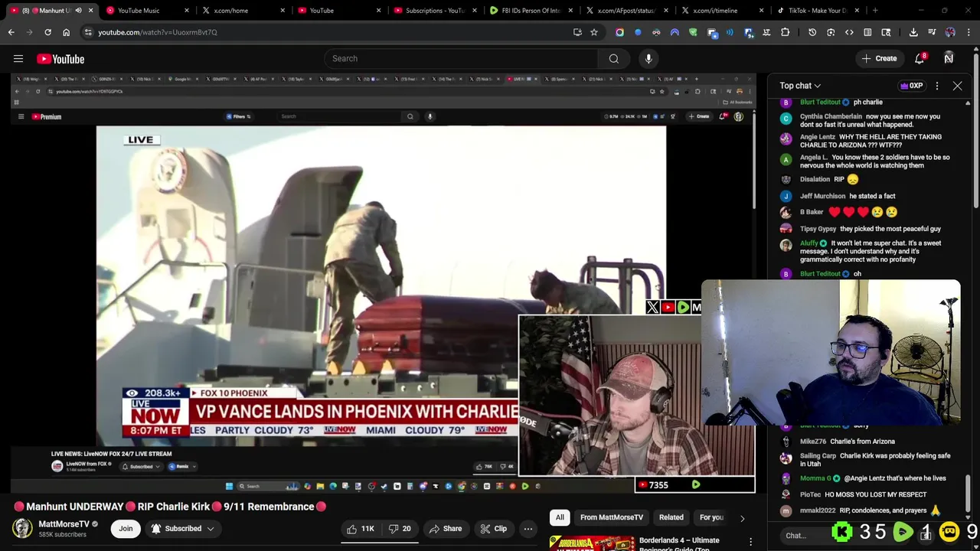
Task: Open Cynthia Chamberlain's chat avatar
Action: tap(786, 119)
